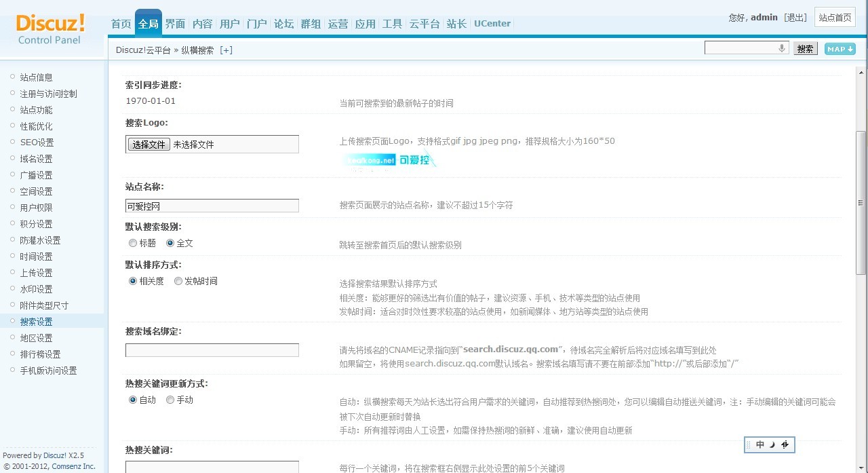Screen dimensions: 868x473
Task: Open the MAP site map button
Action: [840, 49]
